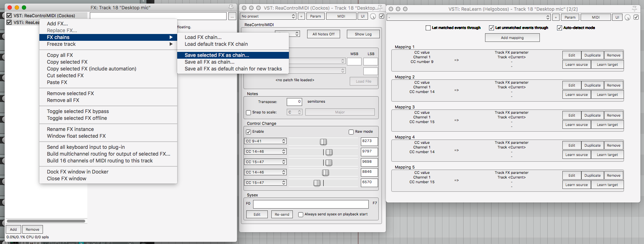The width and height of the screenshot is (644, 244).
Task: Open the CC 9+41 controller dropdown
Action: pos(266,141)
